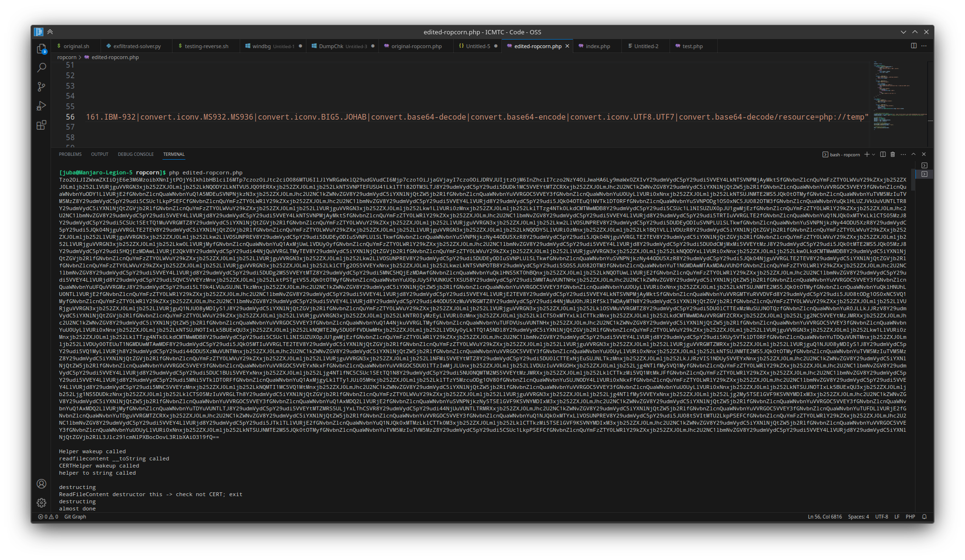The height and width of the screenshot is (560, 965).
Task: Click the 'ReadFileContent destructor' terminal line
Action: (151, 494)
